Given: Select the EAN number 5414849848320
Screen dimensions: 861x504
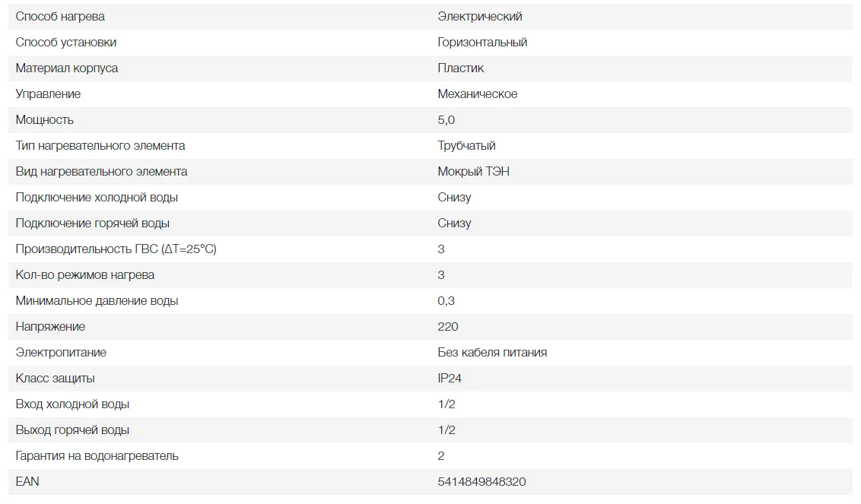Looking at the screenshot, I should (x=481, y=482).
